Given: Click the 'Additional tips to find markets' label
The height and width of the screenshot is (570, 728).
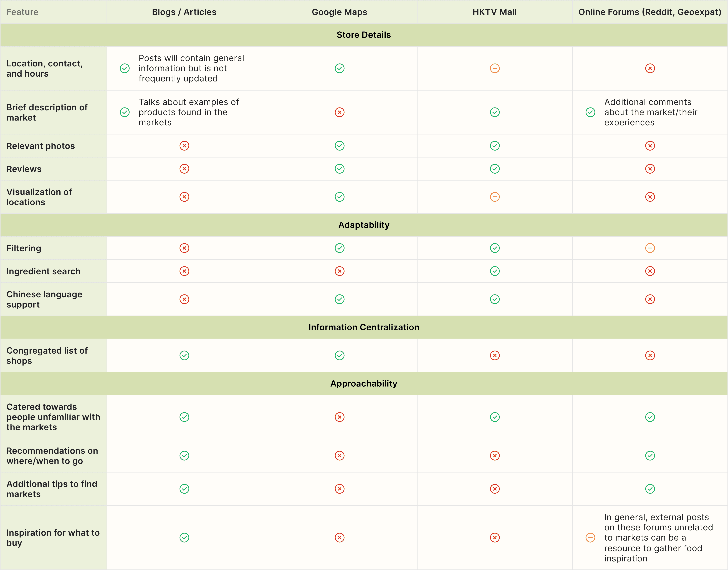Looking at the screenshot, I should tap(52, 489).
